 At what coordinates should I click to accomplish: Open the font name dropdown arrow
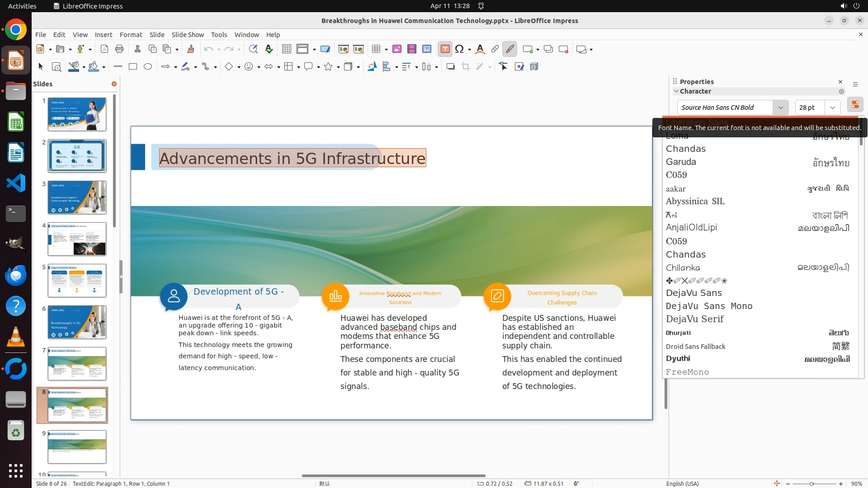coord(780,108)
